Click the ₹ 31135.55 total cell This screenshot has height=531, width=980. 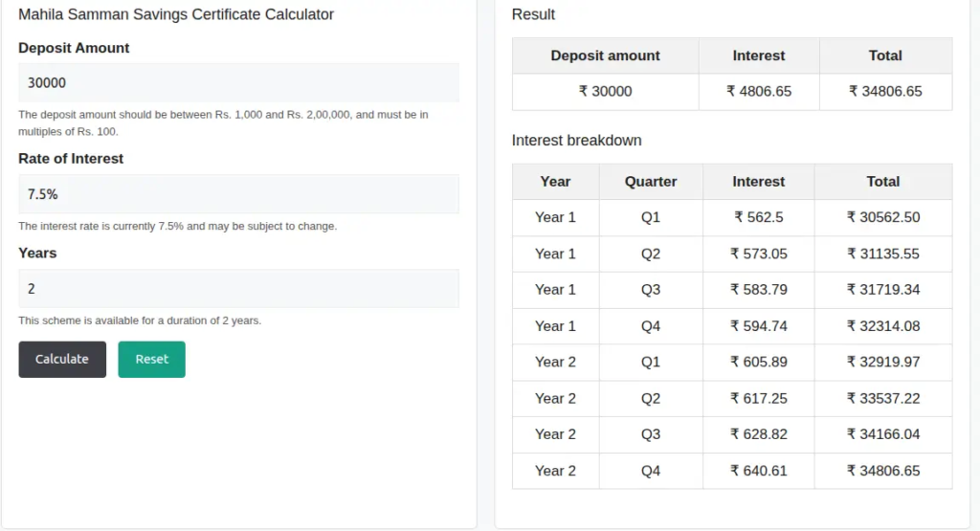[x=883, y=254]
